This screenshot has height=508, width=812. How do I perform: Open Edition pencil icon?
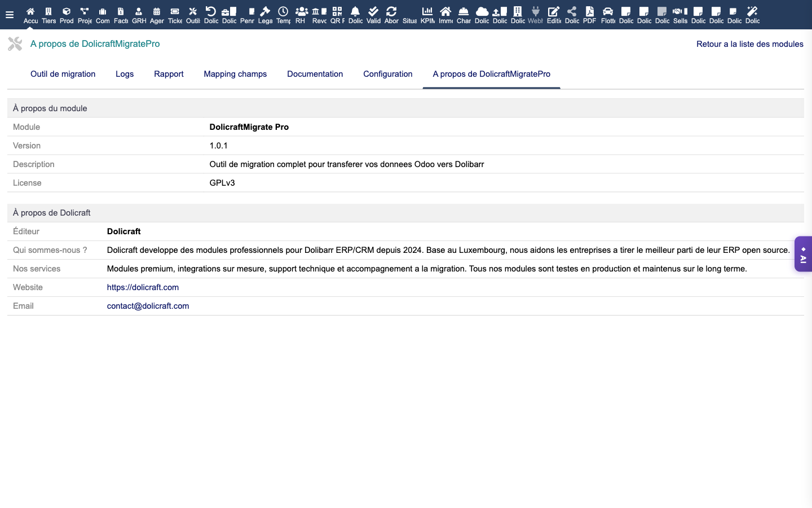pos(554,11)
